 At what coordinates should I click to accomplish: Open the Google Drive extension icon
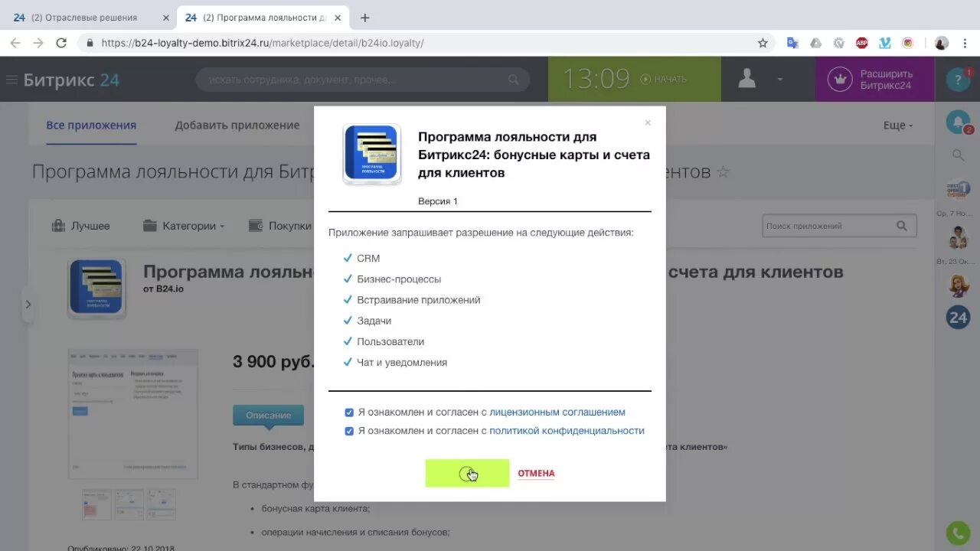point(815,44)
